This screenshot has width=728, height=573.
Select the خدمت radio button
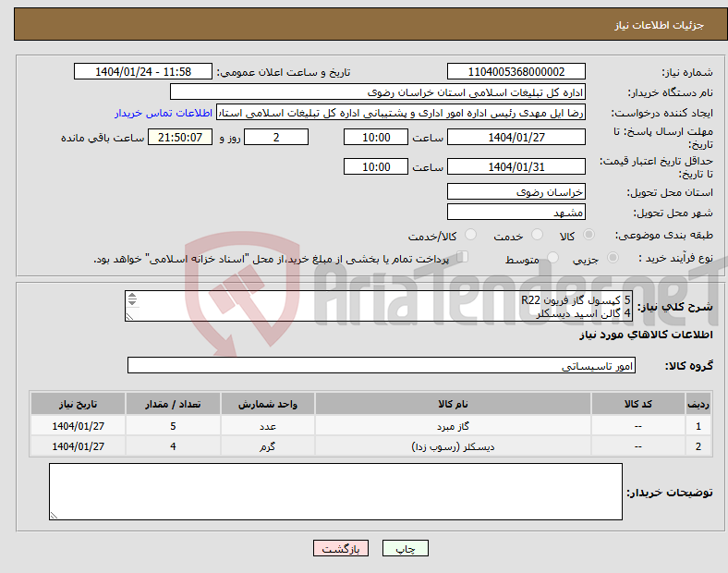tap(537, 235)
